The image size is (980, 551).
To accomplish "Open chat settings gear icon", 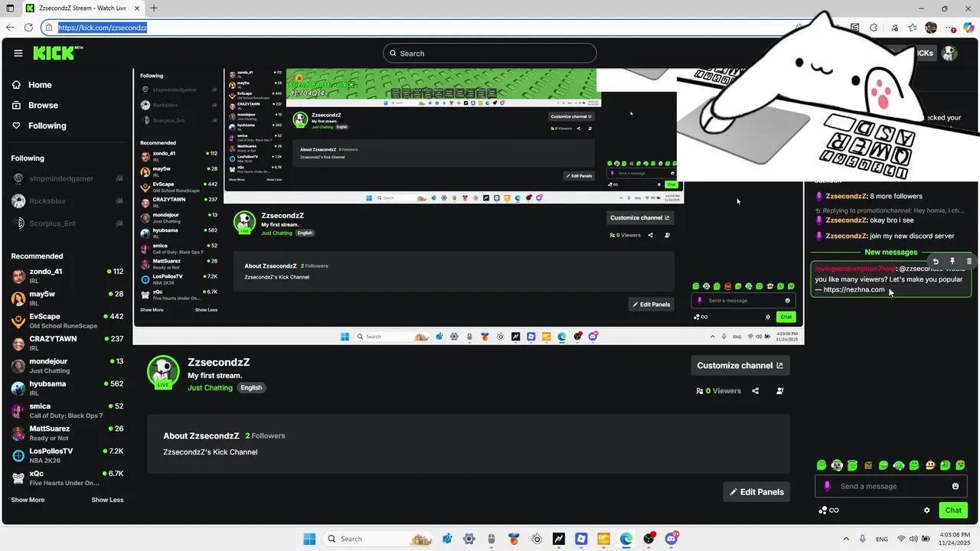I will [x=927, y=510].
